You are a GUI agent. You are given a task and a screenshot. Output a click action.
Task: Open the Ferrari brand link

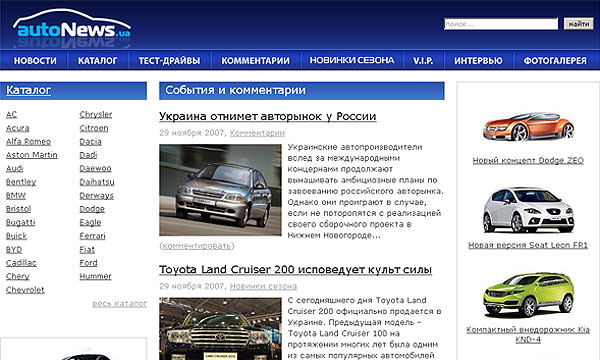click(92, 236)
